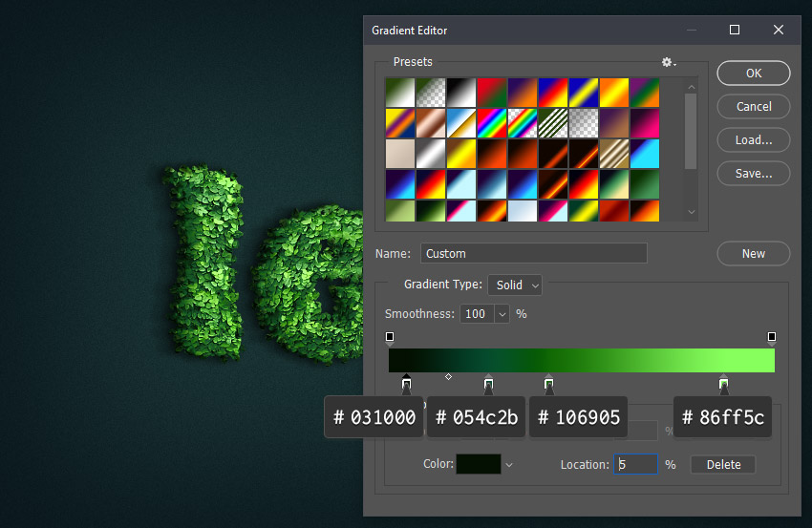
Task: Maximize the Gradient Editor window
Action: (735, 30)
